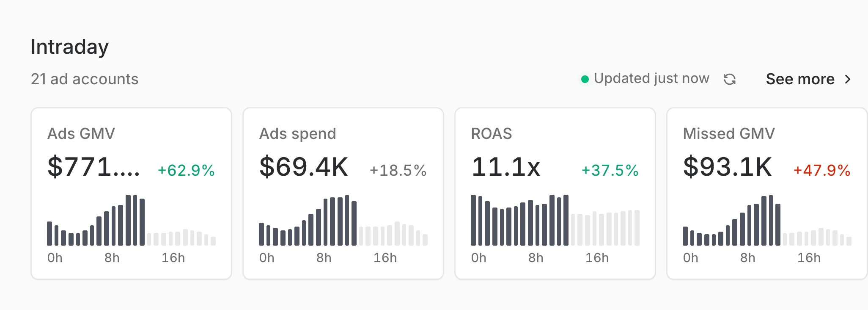868x310 pixels.
Task: Click the Intraday section heading
Action: (70, 47)
